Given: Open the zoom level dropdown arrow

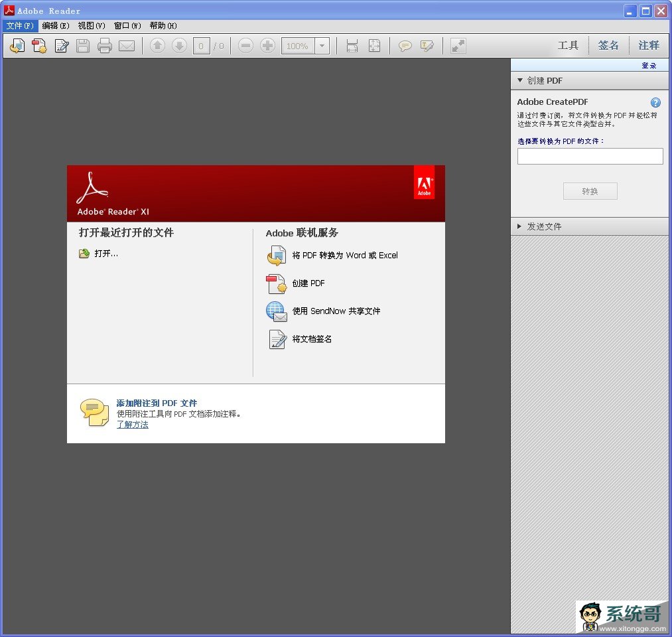Looking at the screenshot, I should coord(322,46).
